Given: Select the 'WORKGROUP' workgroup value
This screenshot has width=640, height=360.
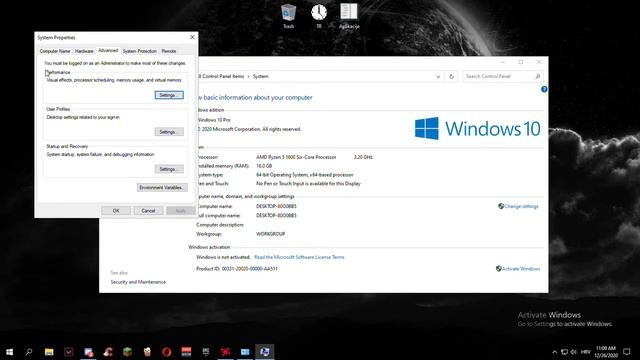Looking at the screenshot, I should [x=271, y=234].
